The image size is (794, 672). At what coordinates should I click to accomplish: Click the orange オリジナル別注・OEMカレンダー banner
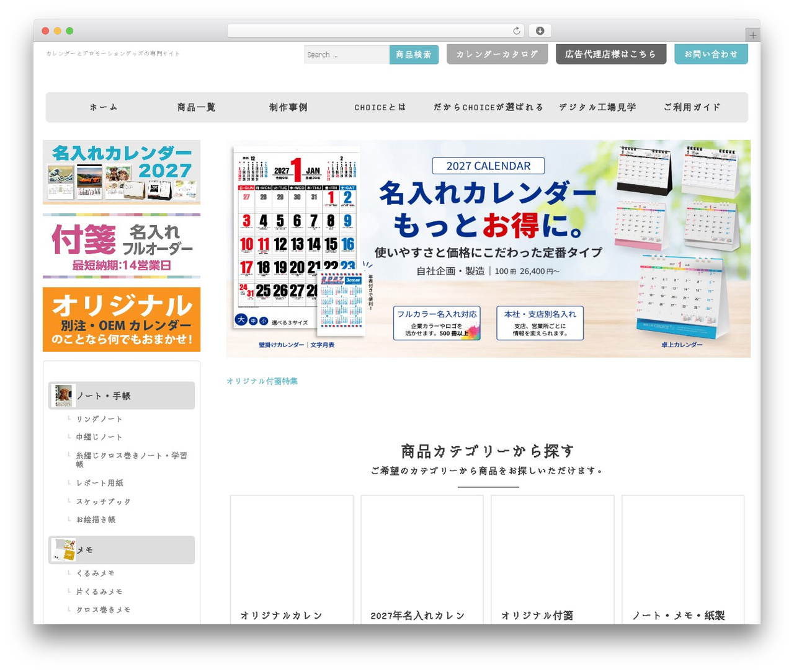[122, 319]
